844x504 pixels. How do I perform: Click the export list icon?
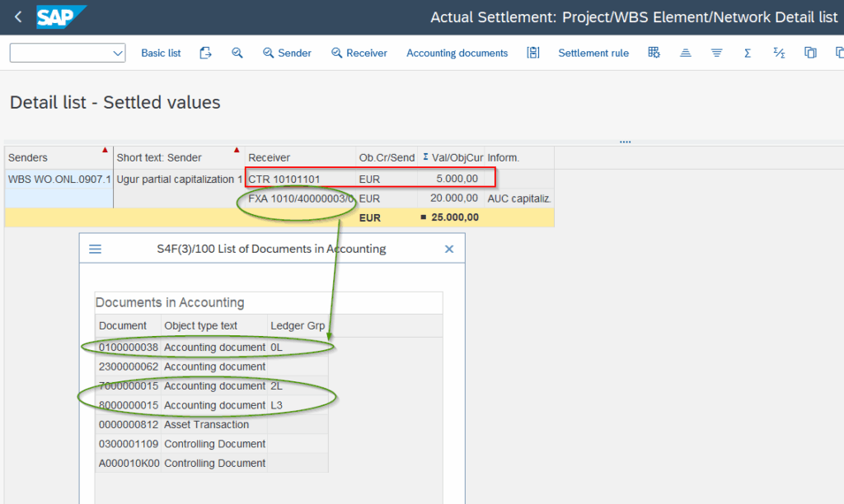coord(206,53)
